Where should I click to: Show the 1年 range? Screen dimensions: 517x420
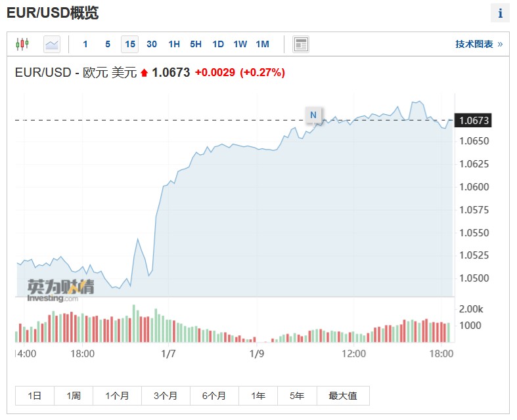(x=258, y=396)
